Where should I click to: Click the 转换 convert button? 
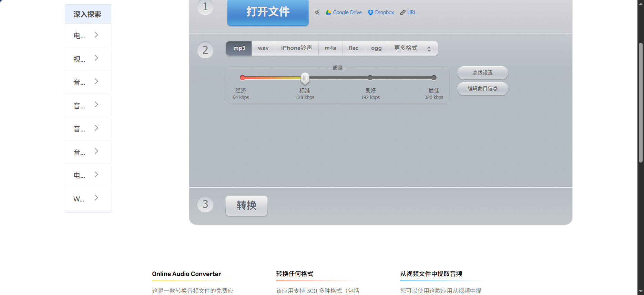[246, 206]
